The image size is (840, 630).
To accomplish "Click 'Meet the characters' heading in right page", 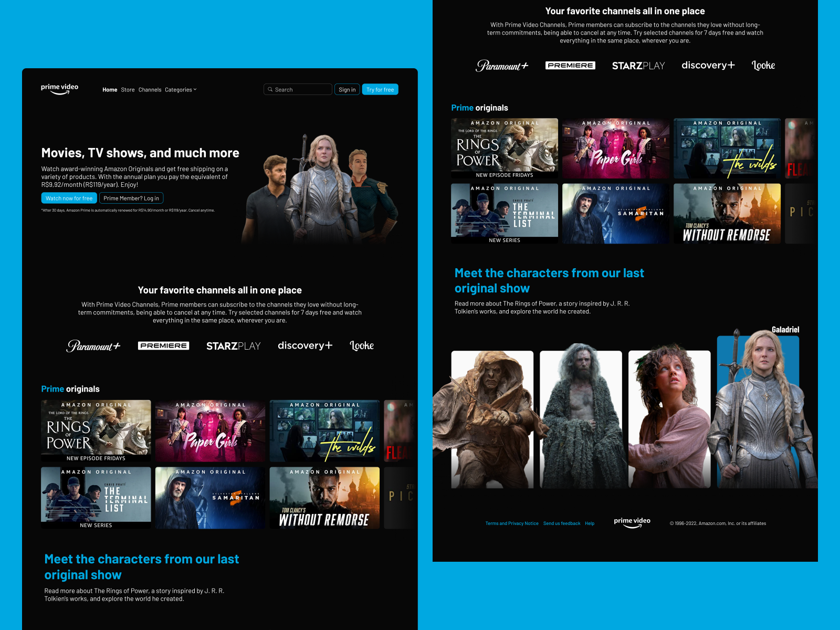I will tap(549, 280).
